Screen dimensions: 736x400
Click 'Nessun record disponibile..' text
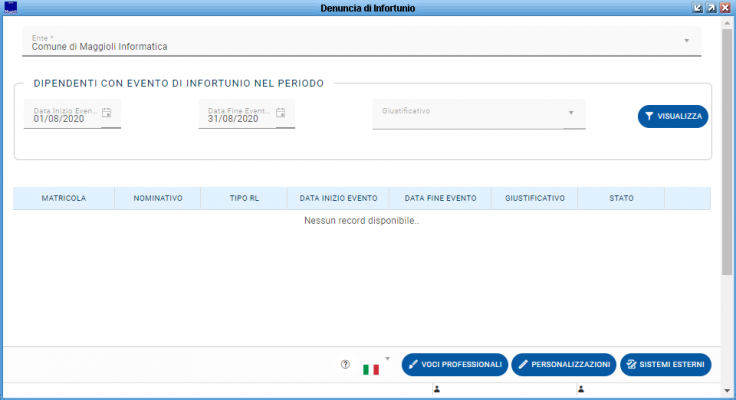coord(361,221)
